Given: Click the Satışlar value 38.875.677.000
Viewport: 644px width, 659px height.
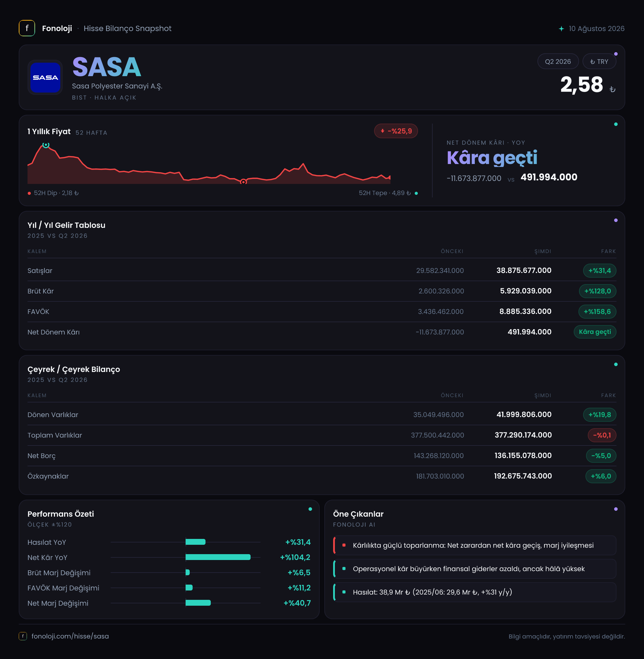Looking at the screenshot, I should pos(524,270).
